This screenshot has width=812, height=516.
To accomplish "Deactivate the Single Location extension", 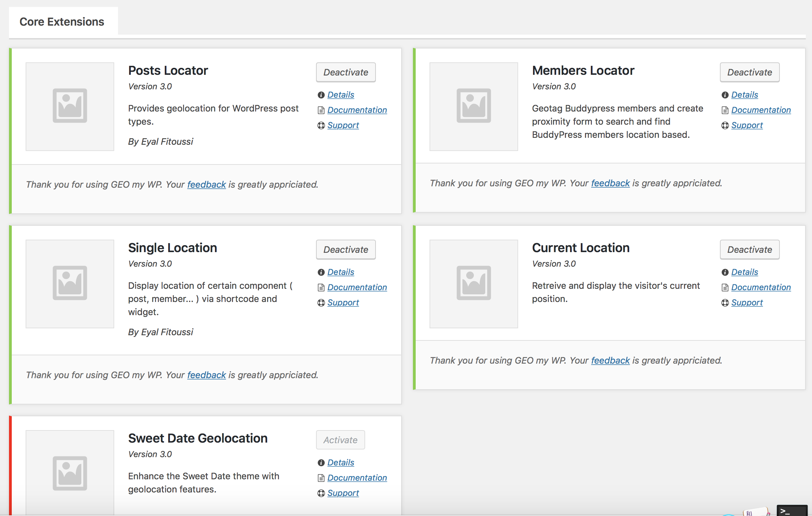I will [x=346, y=249].
